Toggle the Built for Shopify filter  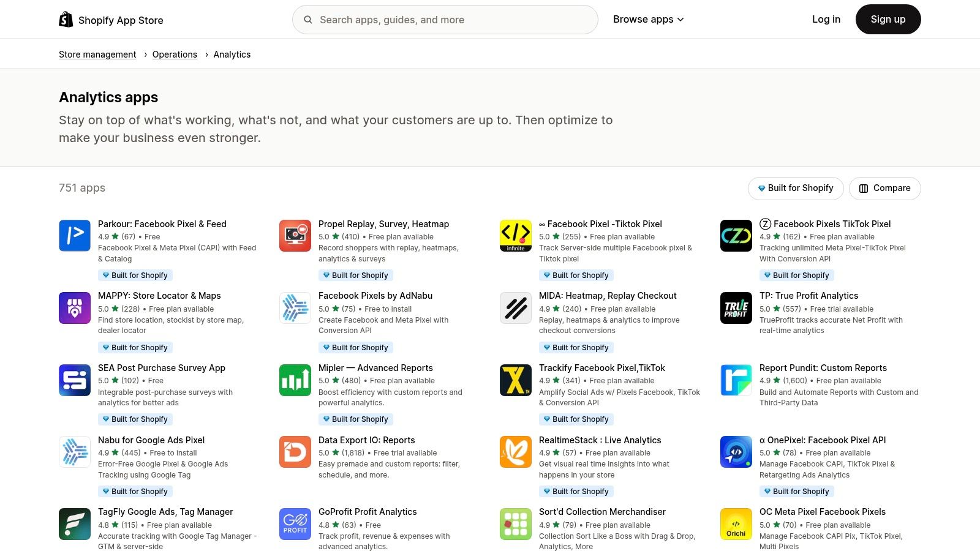(x=796, y=188)
